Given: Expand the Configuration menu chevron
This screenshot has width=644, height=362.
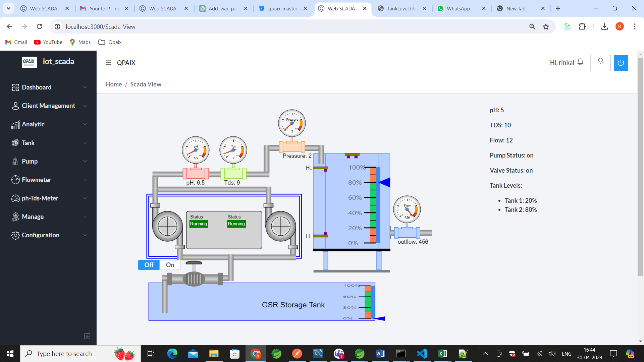Looking at the screenshot, I should click(85, 235).
